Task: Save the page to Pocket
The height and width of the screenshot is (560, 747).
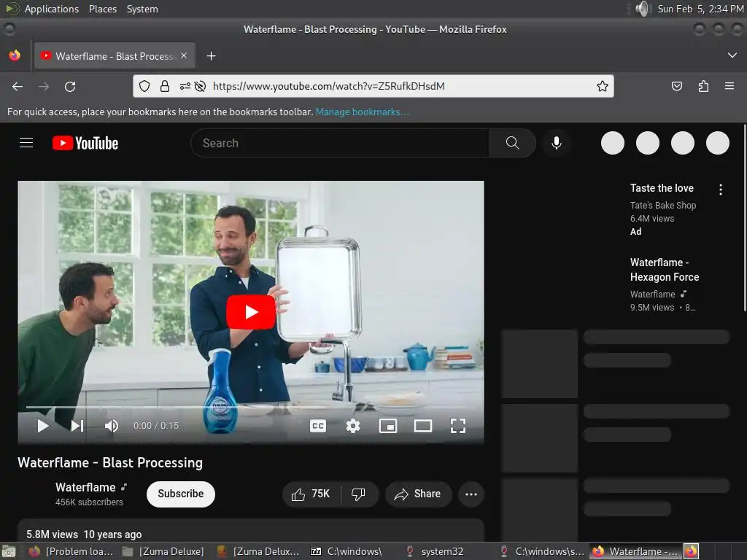Action: click(676, 86)
